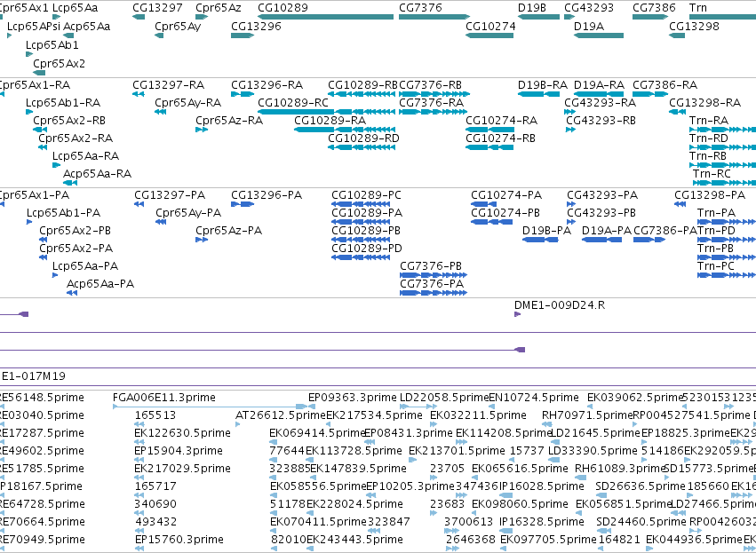Screen dimensions: 756x553
Task: Select the Cpr65Ax2-RB transcript label
Action: 69,121
